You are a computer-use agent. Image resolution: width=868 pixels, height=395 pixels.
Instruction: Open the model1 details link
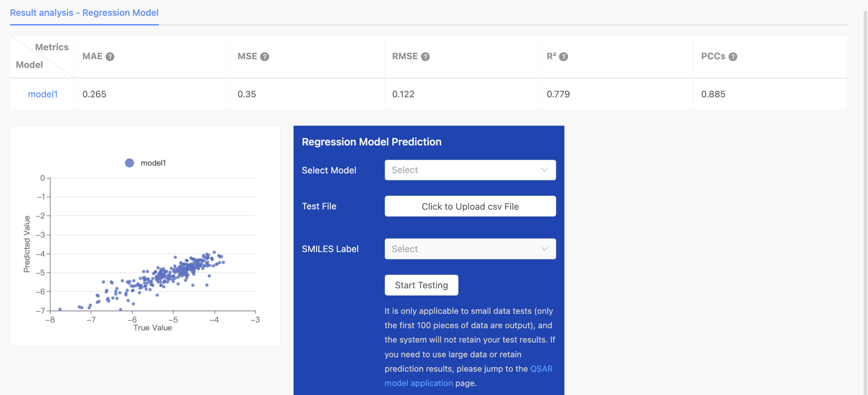43,94
